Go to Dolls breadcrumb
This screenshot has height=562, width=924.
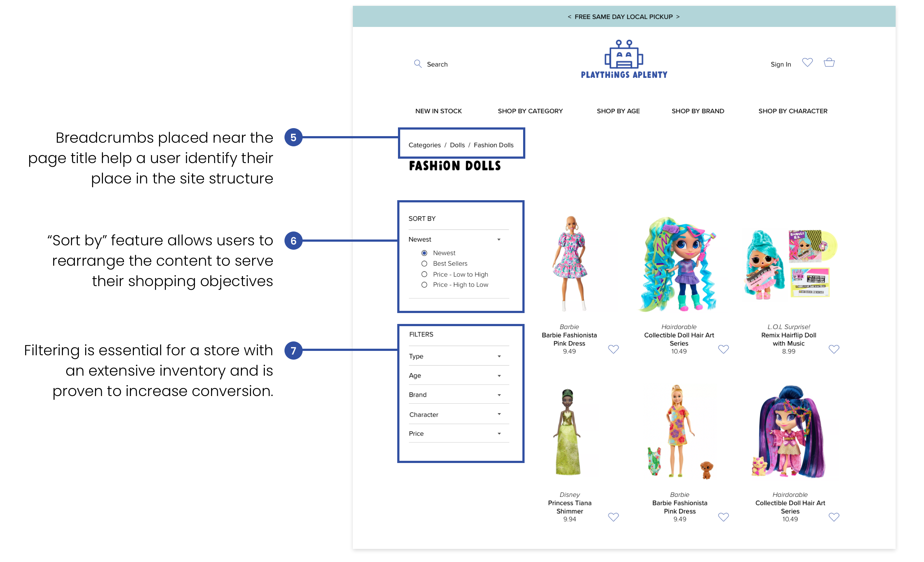[x=457, y=145]
